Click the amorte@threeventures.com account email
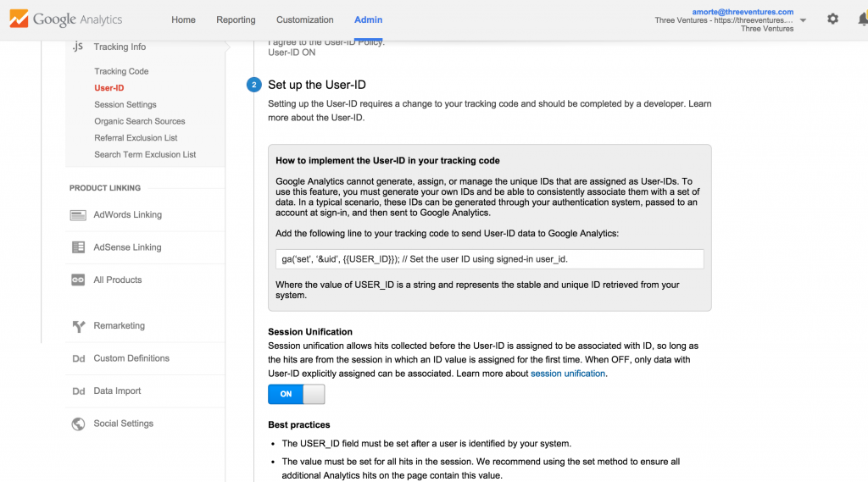 coord(743,12)
